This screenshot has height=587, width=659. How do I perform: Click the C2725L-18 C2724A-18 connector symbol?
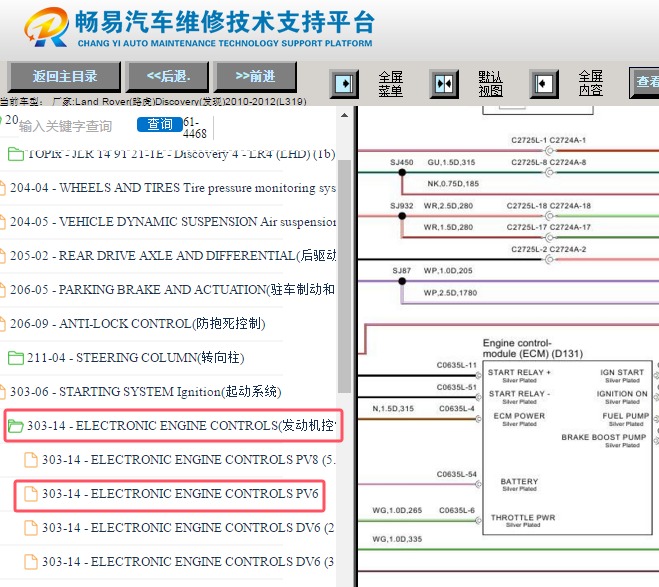click(549, 216)
